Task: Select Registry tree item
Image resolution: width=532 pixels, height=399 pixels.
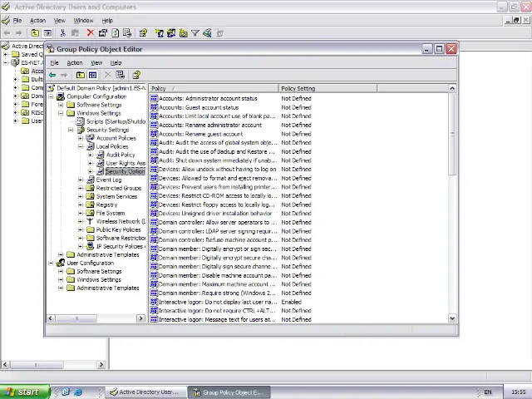Action: [106, 204]
